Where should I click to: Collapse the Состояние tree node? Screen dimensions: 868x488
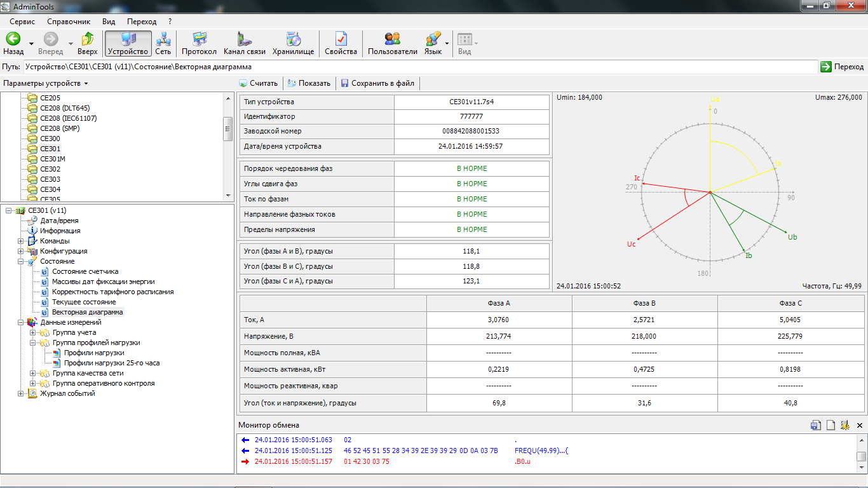coord(21,261)
